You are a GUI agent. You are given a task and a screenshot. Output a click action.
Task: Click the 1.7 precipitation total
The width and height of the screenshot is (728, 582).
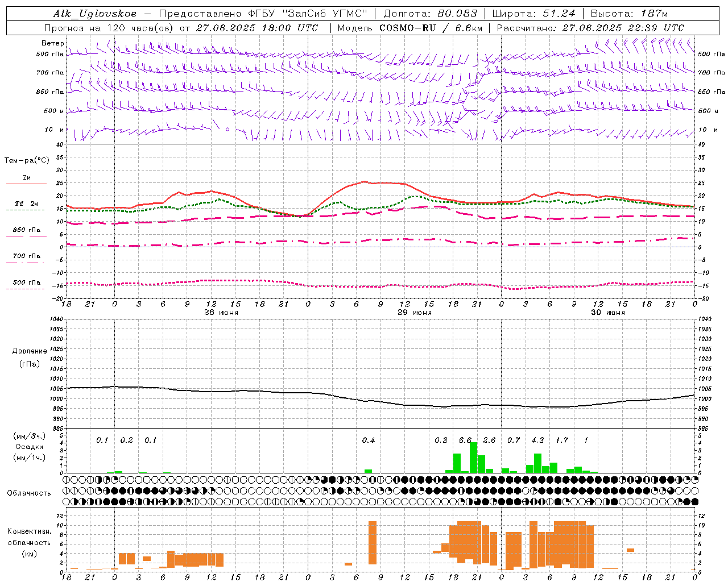click(x=562, y=440)
